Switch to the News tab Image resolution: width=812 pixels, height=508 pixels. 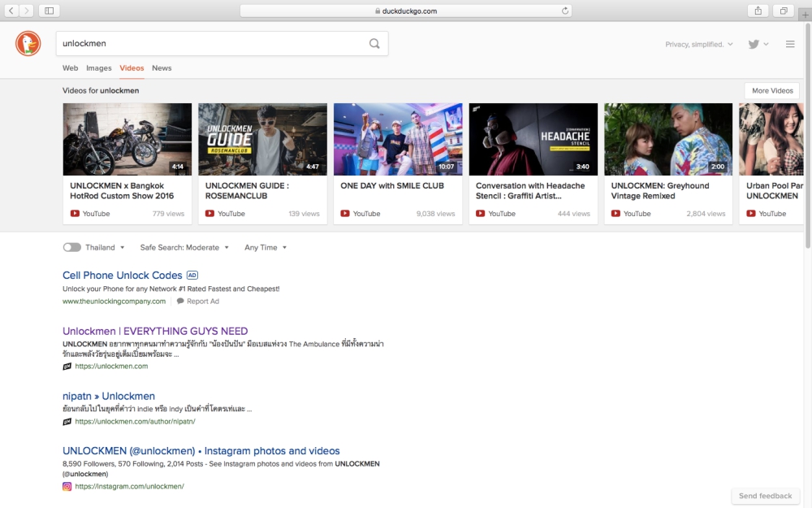tap(162, 68)
